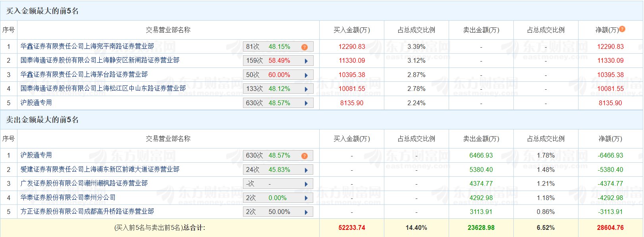Image resolution: width=644 pixels, height=237 pixels.
Task: Click percentage 3.12% cell
Action: [x=416, y=61]
